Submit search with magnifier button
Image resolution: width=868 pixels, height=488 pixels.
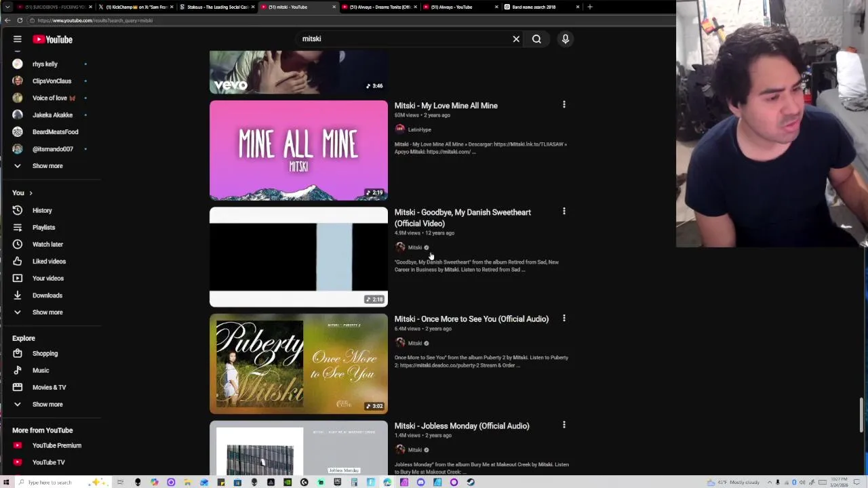coord(536,39)
